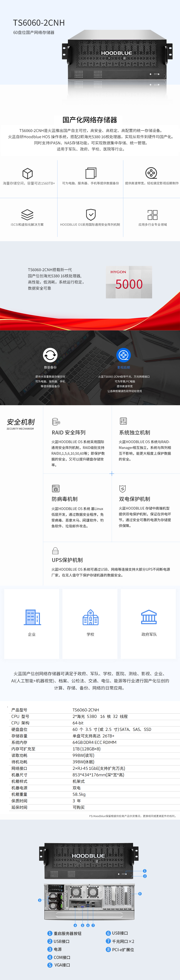The height and width of the screenshot is (980, 180).
Task: Click the white circular sync 数据备份 icon
Action: (50, 355)
